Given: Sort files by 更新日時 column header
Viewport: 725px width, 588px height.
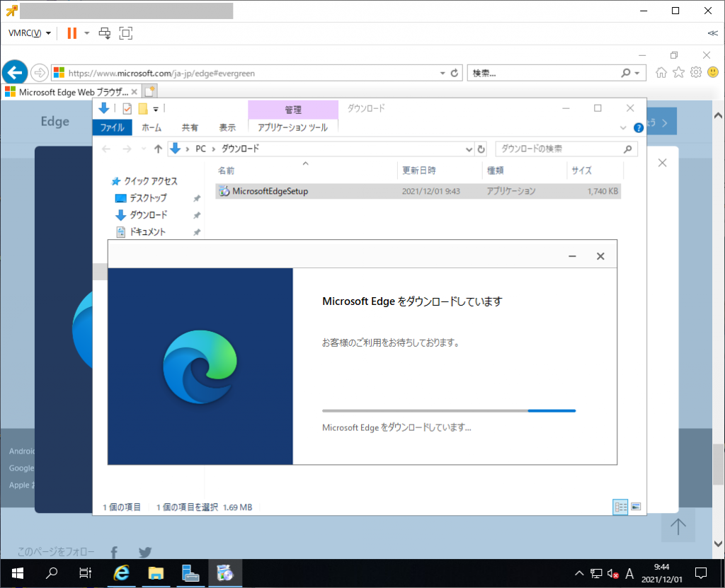Looking at the screenshot, I should tap(439, 171).
